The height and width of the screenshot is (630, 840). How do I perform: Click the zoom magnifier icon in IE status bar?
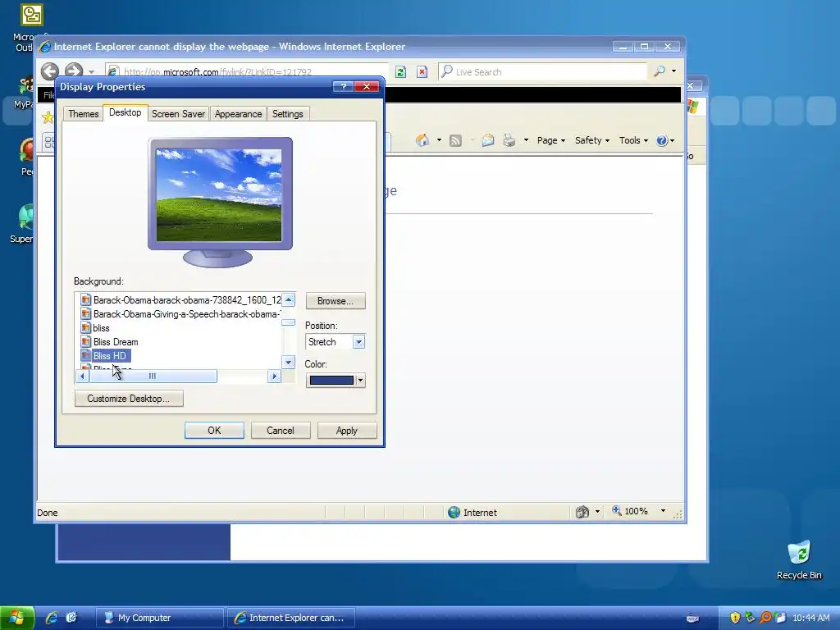(x=617, y=511)
